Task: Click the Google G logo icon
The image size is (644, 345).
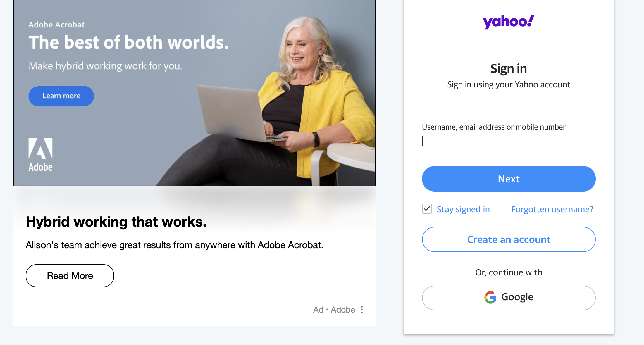Action: click(x=490, y=297)
